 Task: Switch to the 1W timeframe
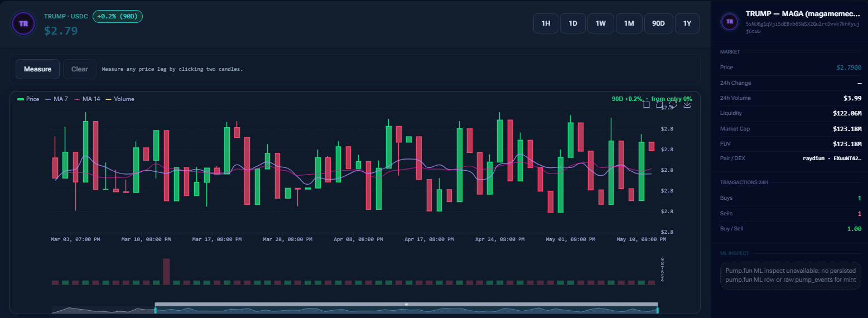pyautogui.click(x=601, y=23)
